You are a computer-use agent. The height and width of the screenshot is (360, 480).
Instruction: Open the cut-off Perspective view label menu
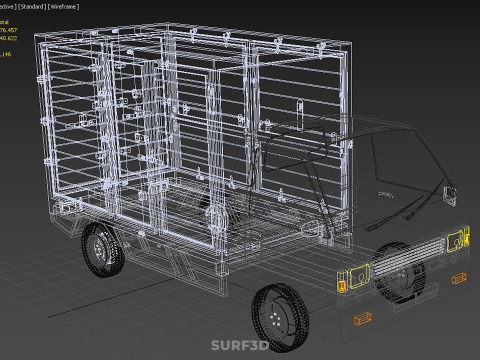(x=8, y=7)
